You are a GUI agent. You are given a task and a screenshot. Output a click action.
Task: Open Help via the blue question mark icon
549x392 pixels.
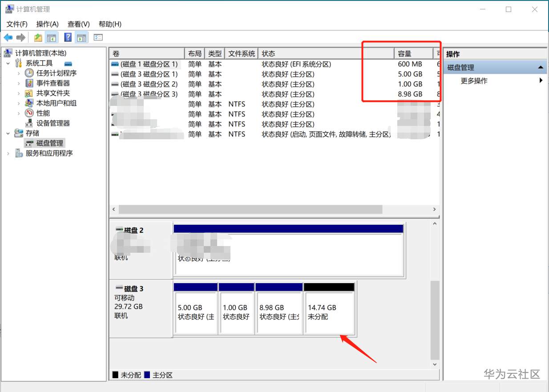pos(68,37)
